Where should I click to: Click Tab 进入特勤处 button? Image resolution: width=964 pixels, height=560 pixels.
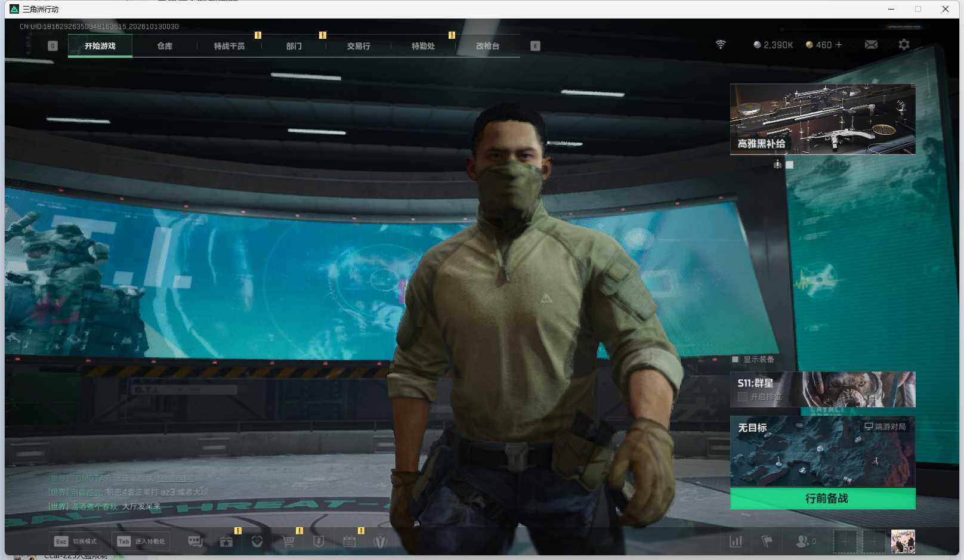tap(141, 542)
